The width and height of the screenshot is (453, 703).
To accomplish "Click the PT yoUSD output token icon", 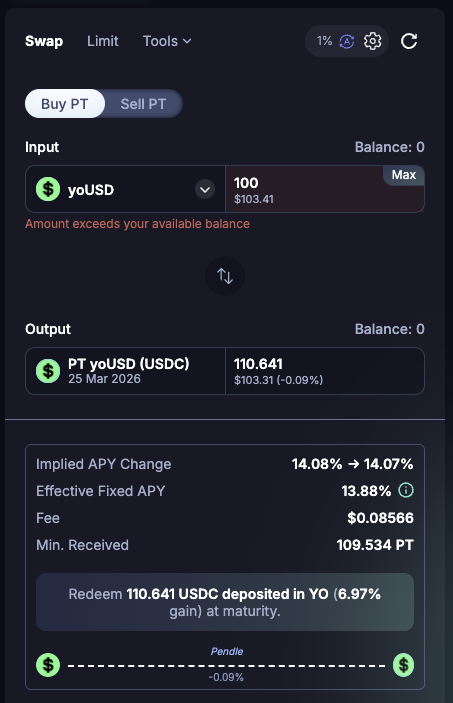I will coord(48,371).
